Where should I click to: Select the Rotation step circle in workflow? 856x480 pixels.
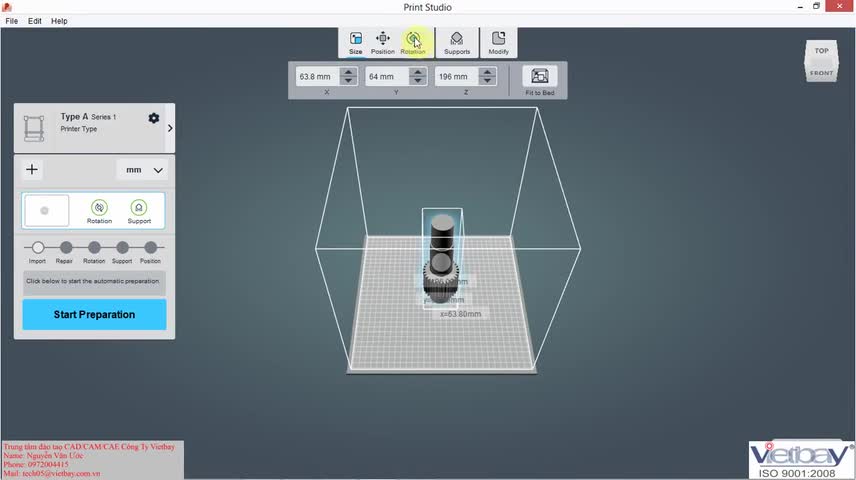[94, 247]
